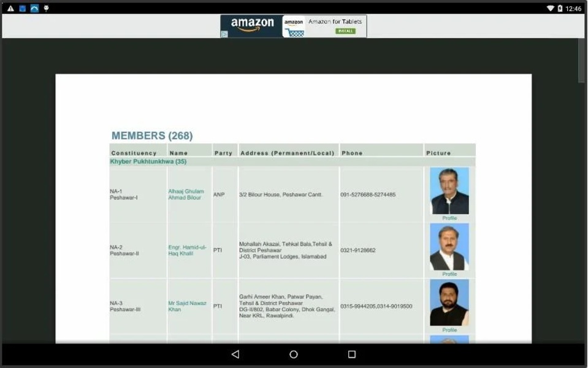The image size is (588, 368).
Task: Open recent apps square button
Action: click(352, 354)
